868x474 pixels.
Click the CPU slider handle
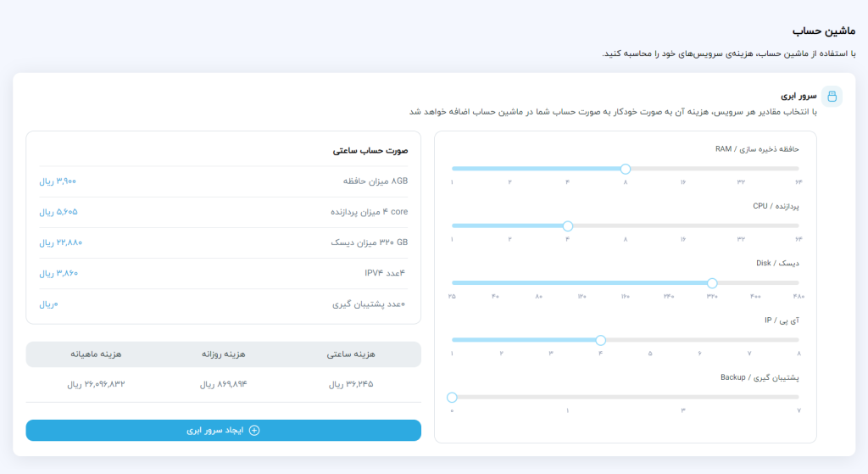568,226
